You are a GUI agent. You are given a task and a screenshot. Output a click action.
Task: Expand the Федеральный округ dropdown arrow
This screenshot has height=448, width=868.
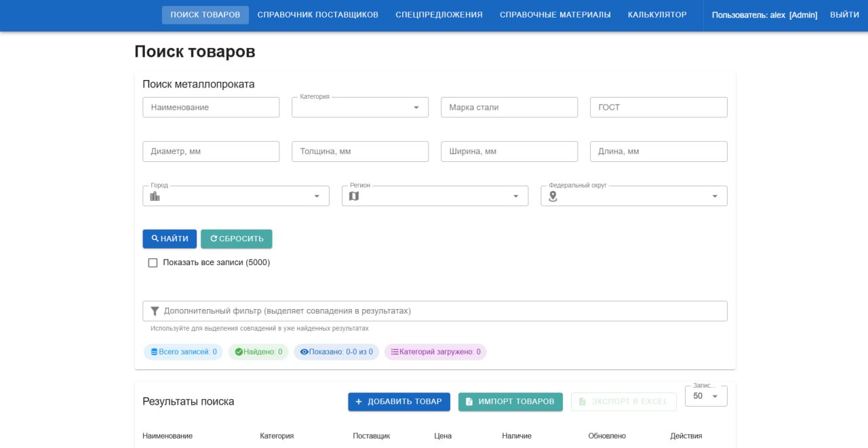[715, 196]
